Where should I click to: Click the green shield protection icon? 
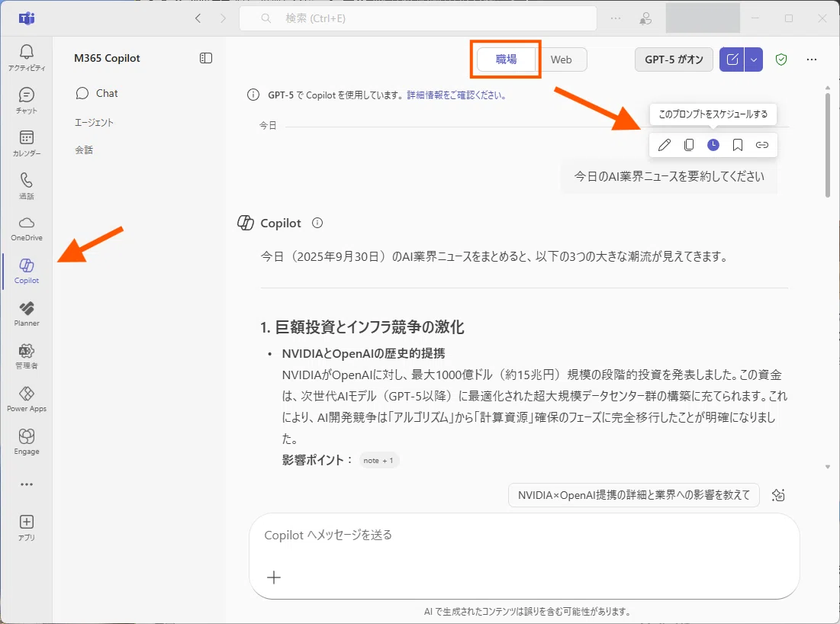coord(781,60)
